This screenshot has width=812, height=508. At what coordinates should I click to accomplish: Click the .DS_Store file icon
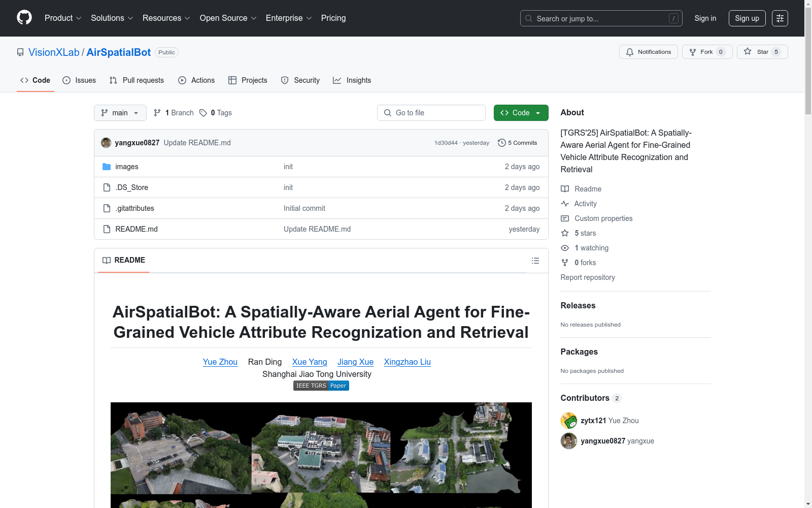[107, 187]
